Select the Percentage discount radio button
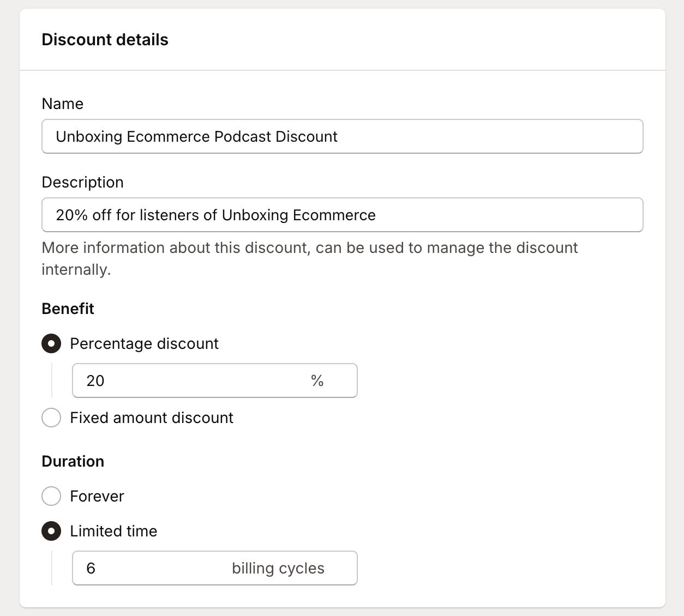This screenshot has height=616, width=684. pyautogui.click(x=51, y=343)
